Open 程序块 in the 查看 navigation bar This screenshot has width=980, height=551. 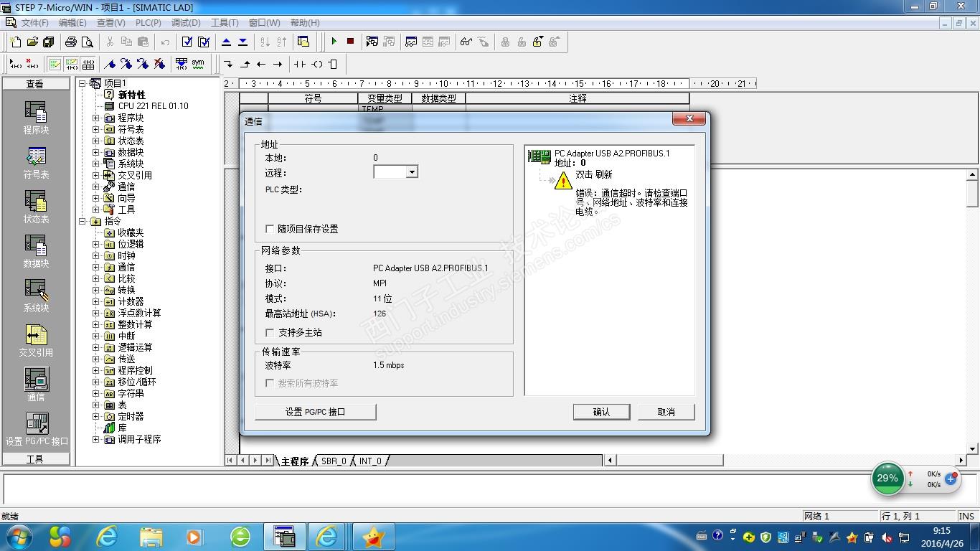pyautogui.click(x=36, y=118)
